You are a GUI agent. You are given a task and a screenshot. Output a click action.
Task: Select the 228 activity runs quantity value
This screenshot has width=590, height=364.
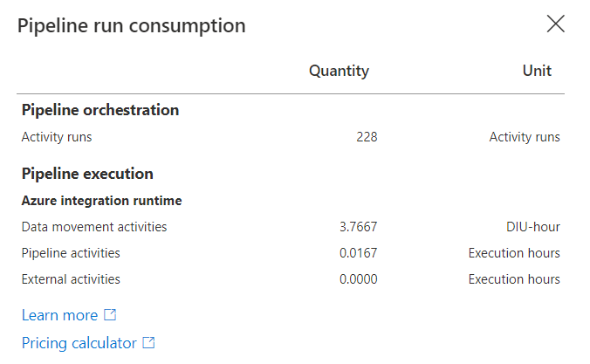[x=367, y=137]
